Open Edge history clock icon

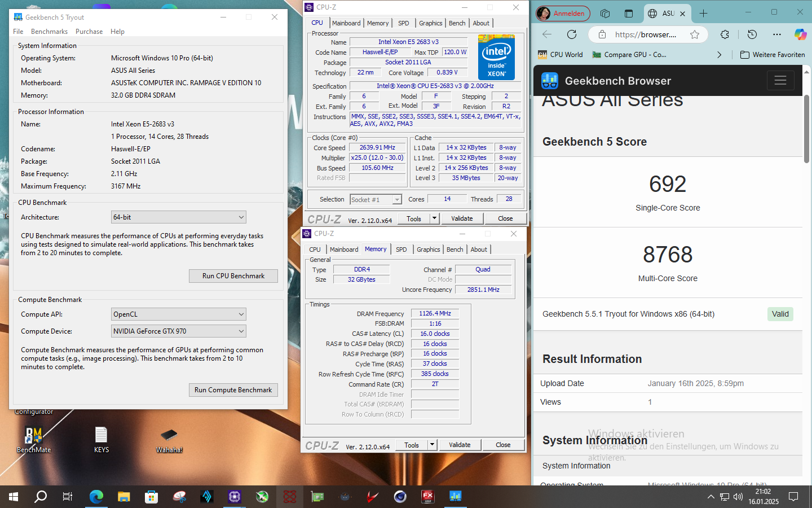752,34
